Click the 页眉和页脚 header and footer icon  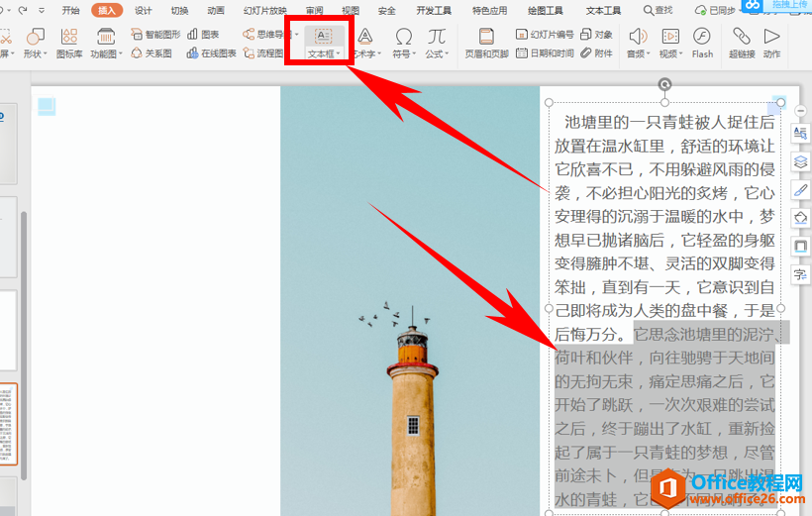pos(486,42)
